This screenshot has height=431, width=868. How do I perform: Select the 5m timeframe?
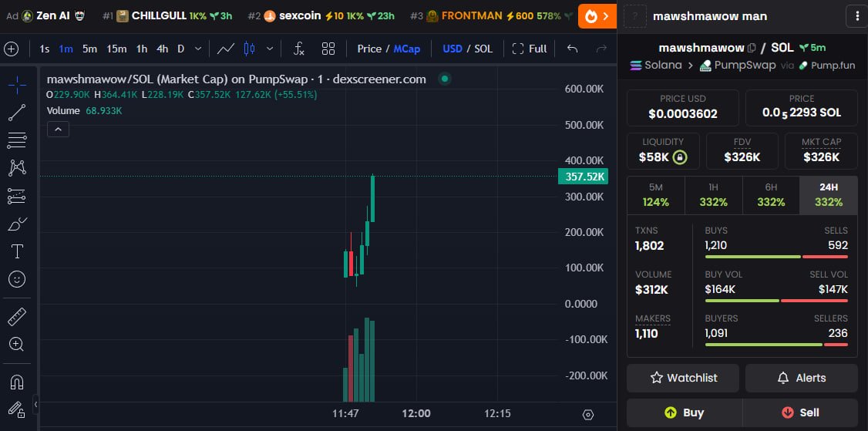tap(89, 49)
